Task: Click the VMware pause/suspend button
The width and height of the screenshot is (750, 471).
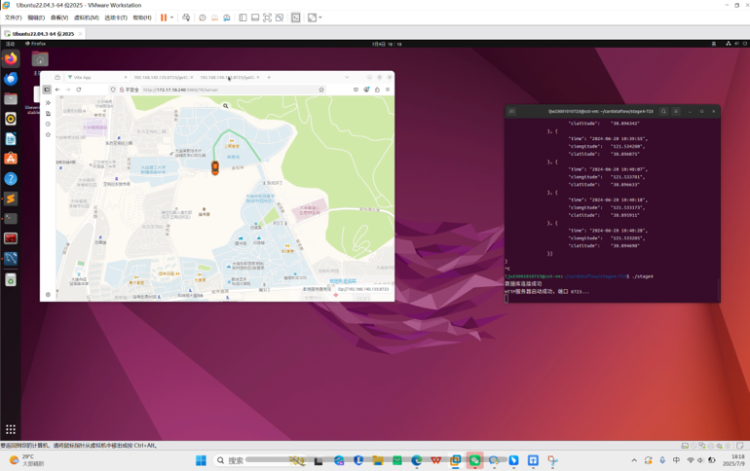Action: click(163, 17)
